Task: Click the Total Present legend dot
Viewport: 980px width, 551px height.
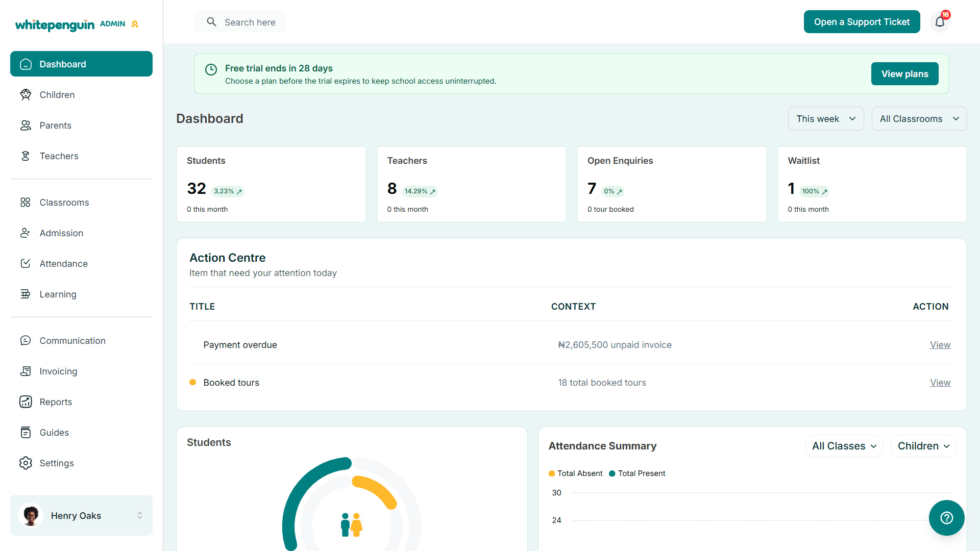Action: (612, 473)
